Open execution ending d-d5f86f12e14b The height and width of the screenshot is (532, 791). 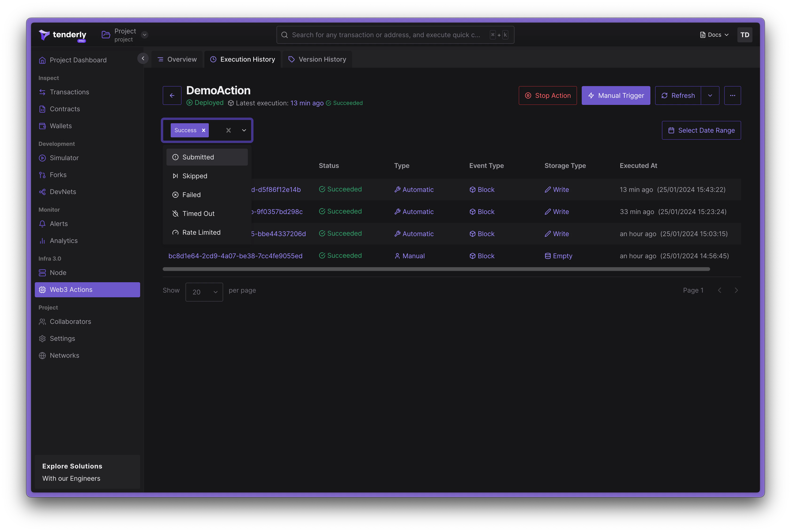[x=276, y=190]
